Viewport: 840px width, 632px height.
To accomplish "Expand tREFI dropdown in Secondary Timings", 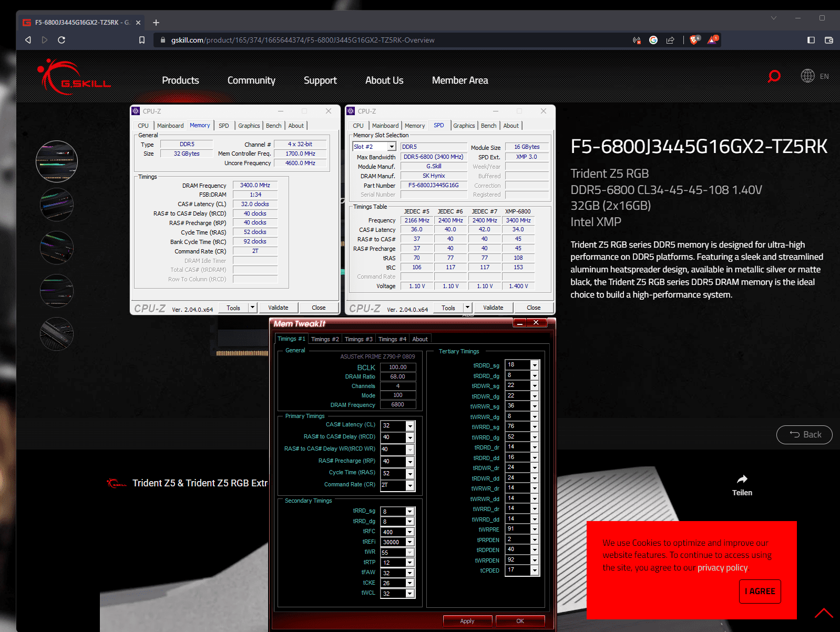I will point(410,542).
